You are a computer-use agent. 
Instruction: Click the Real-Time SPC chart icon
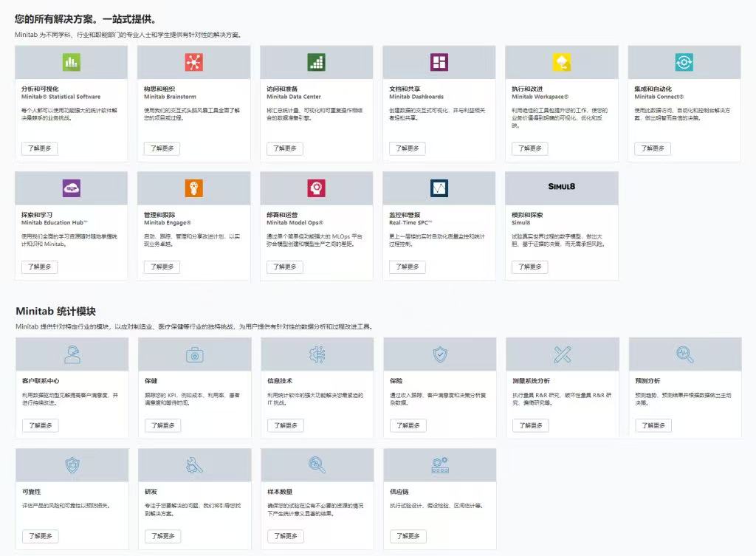(x=439, y=188)
